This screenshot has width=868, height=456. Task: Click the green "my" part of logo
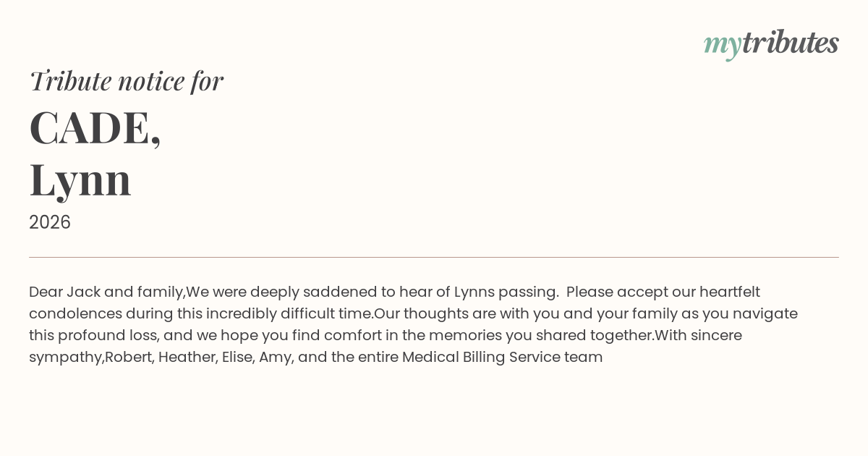tap(722, 44)
